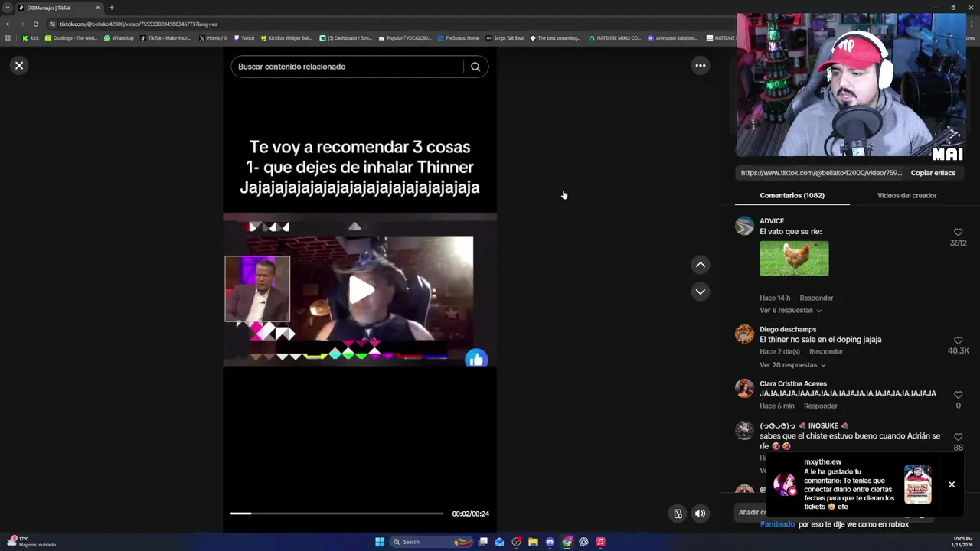The height and width of the screenshot is (551, 980).
Task: Open Diego deschamps' profile avatar
Action: tap(744, 334)
